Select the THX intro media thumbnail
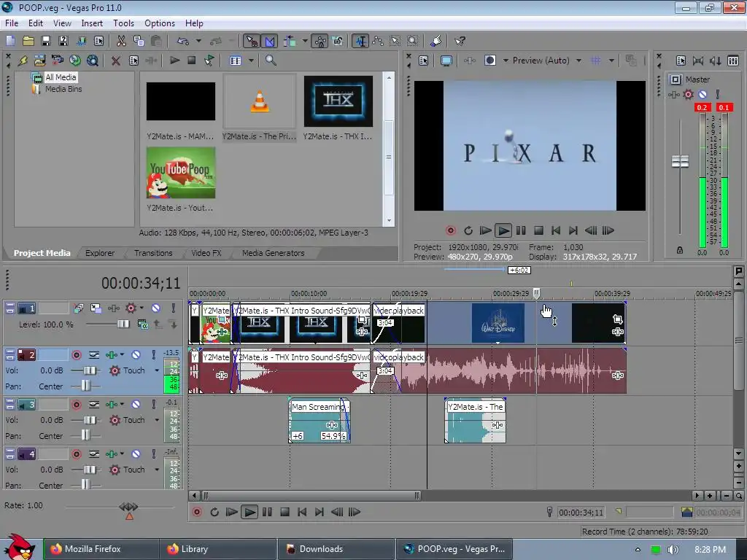The width and height of the screenshot is (747, 560). pyautogui.click(x=338, y=101)
